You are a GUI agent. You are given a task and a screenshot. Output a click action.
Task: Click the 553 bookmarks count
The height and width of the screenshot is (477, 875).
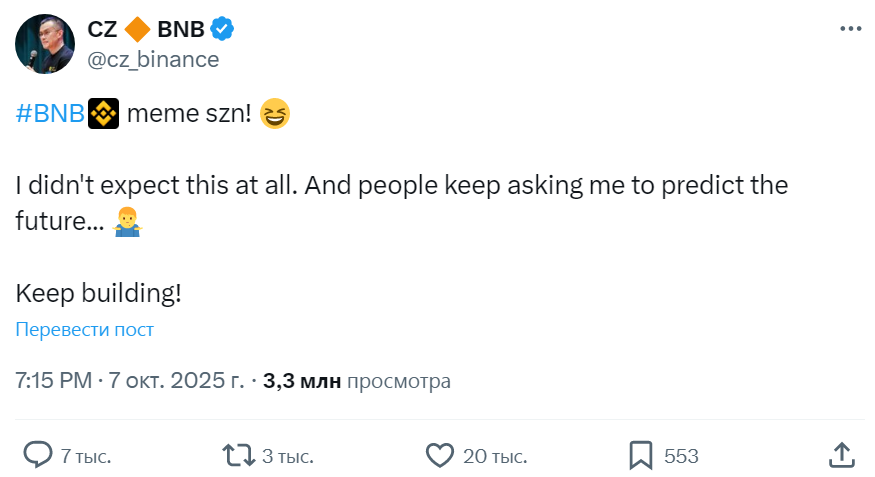681,457
